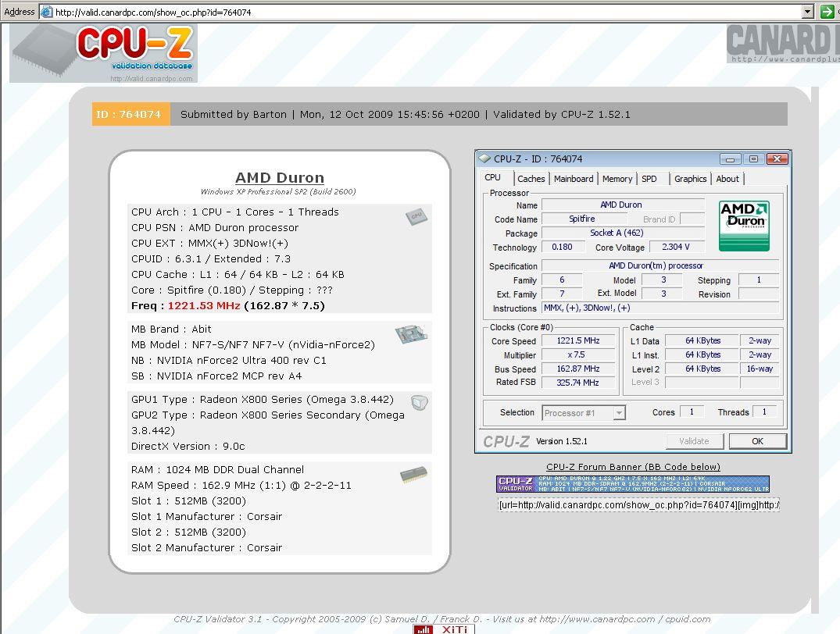Click the green Go arrow button

(x=827, y=11)
